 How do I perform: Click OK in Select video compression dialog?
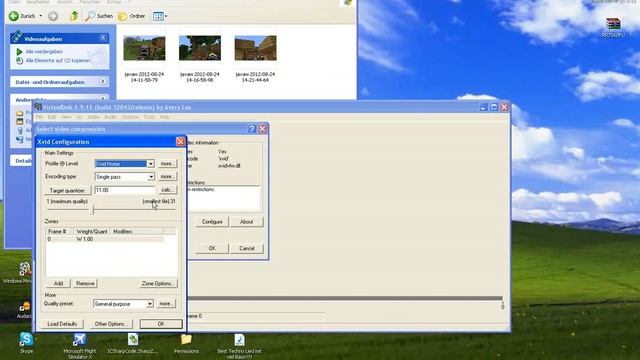coord(212,248)
